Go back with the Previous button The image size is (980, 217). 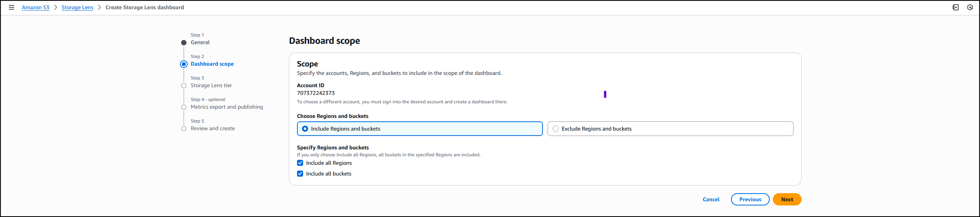(x=750, y=199)
